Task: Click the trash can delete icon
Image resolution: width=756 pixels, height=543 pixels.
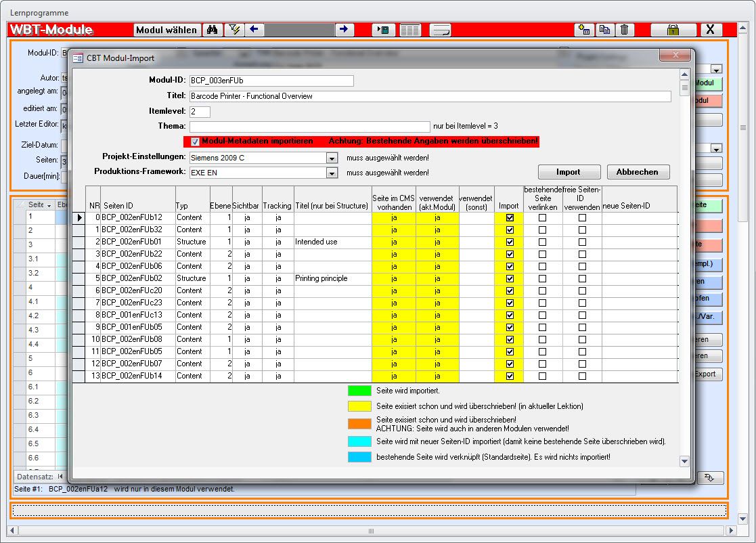Action: (624, 30)
